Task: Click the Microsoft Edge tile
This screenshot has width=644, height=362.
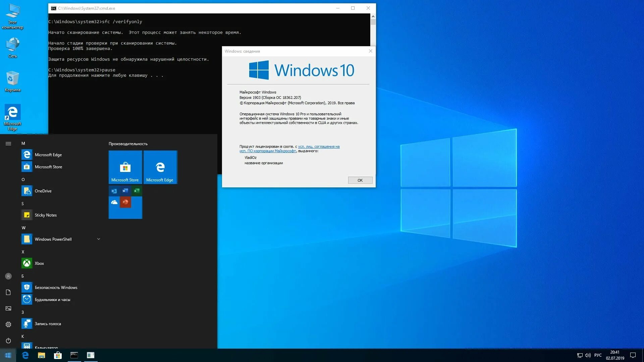Action: (160, 167)
